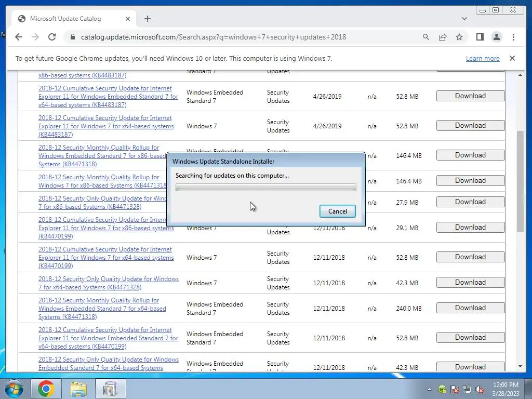Screen dimensions: 532x399
Task: Click the green tray icon
Action: coord(442,390)
